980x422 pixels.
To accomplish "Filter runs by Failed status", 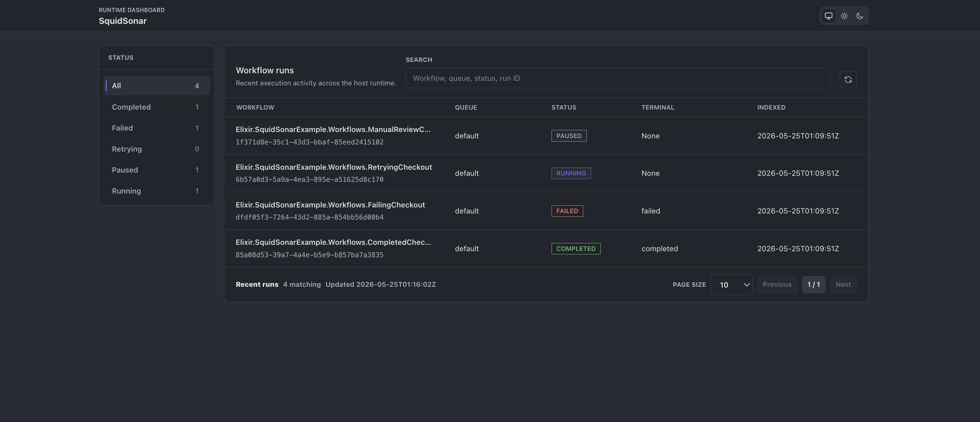I will 156,128.
